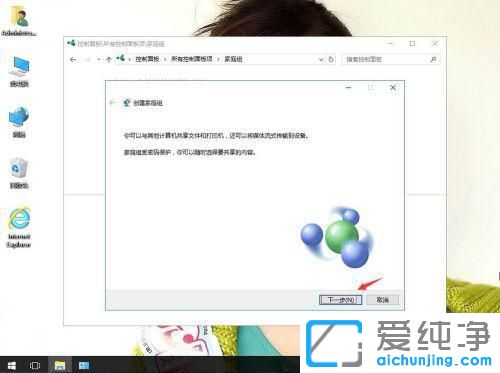This screenshot has width=500, height=373.
Task: Open the recent locations dropdown in the navigation bar
Action: (99, 60)
